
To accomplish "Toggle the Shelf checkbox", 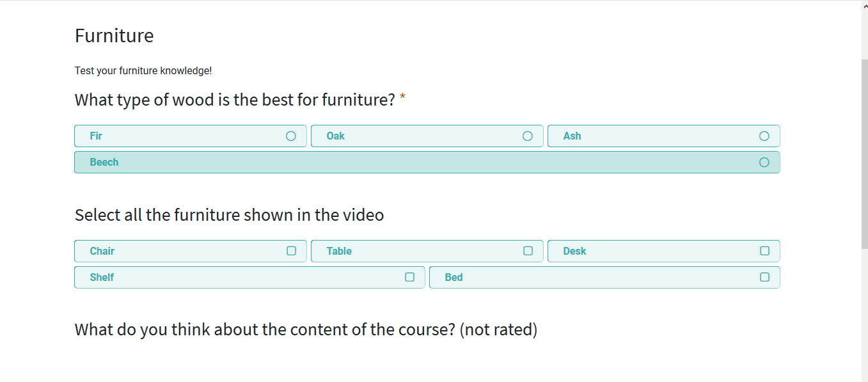I will pos(410,277).
